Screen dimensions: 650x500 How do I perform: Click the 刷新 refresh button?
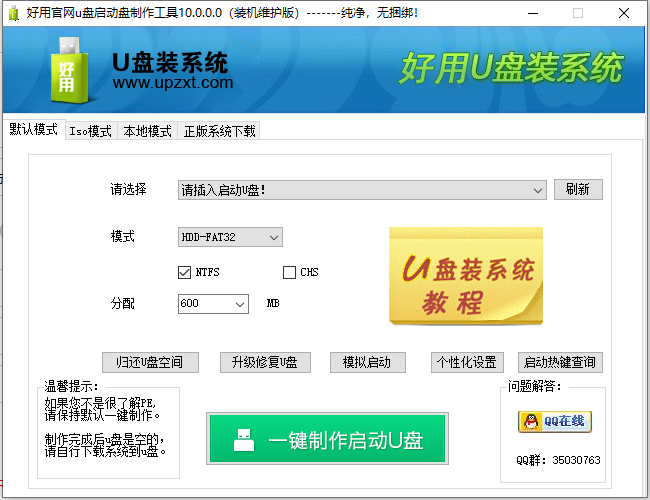pyautogui.click(x=578, y=189)
